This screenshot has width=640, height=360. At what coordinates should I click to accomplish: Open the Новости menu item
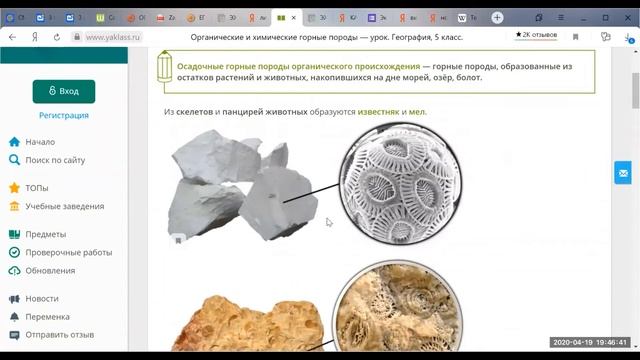click(42, 299)
